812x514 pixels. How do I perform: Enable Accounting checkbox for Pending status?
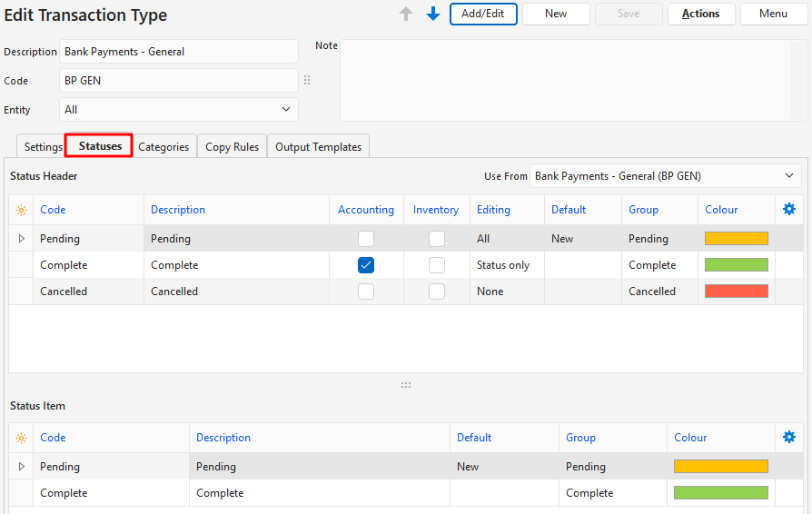(366, 239)
